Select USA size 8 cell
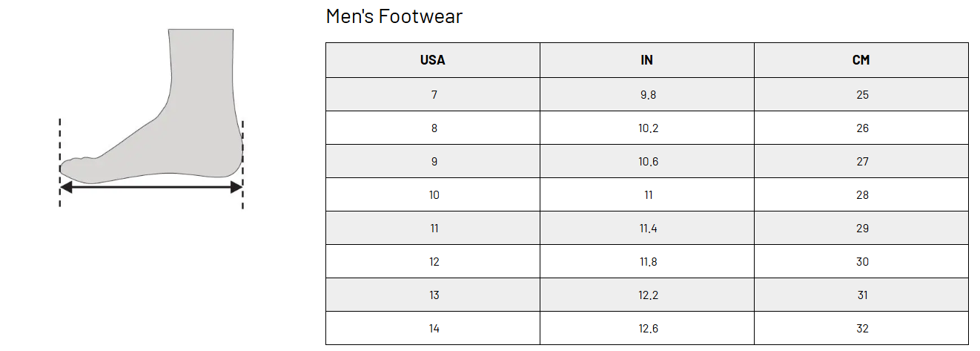The image size is (980, 351). point(434,128)
